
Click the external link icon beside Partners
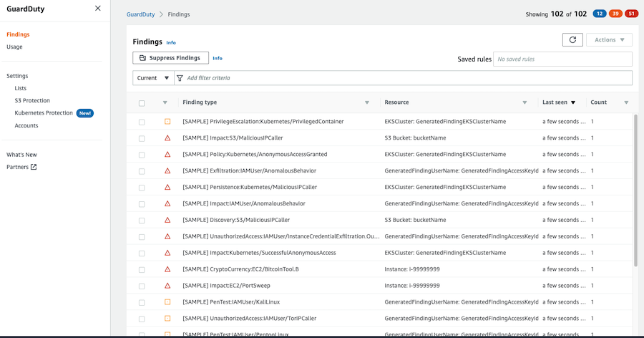[34, 167]
